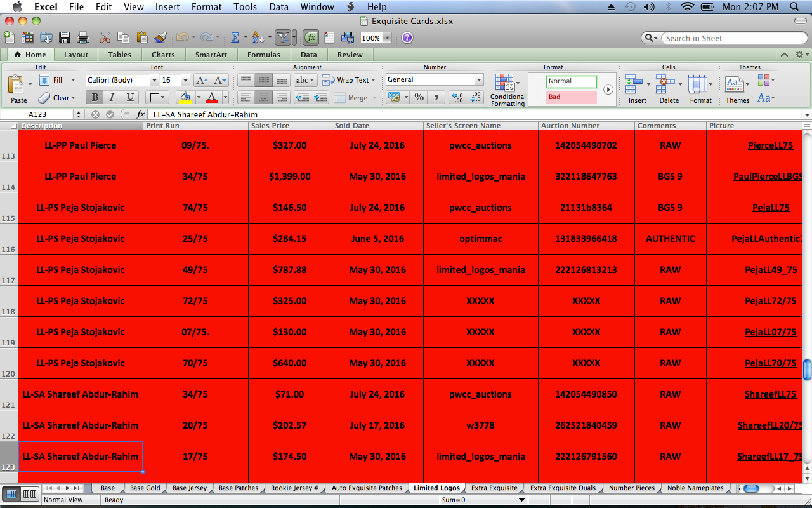This screenshot has height=508, width=812.
Task: Open the 100% zoom dropdown
Action: pos(386,38)
